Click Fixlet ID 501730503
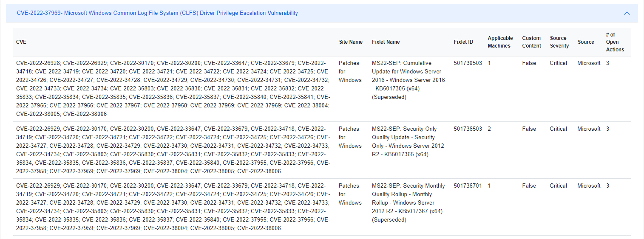Image resolution: width=644 pixels, height=239 pixels. pyautogui.click(x=468, y=63)
